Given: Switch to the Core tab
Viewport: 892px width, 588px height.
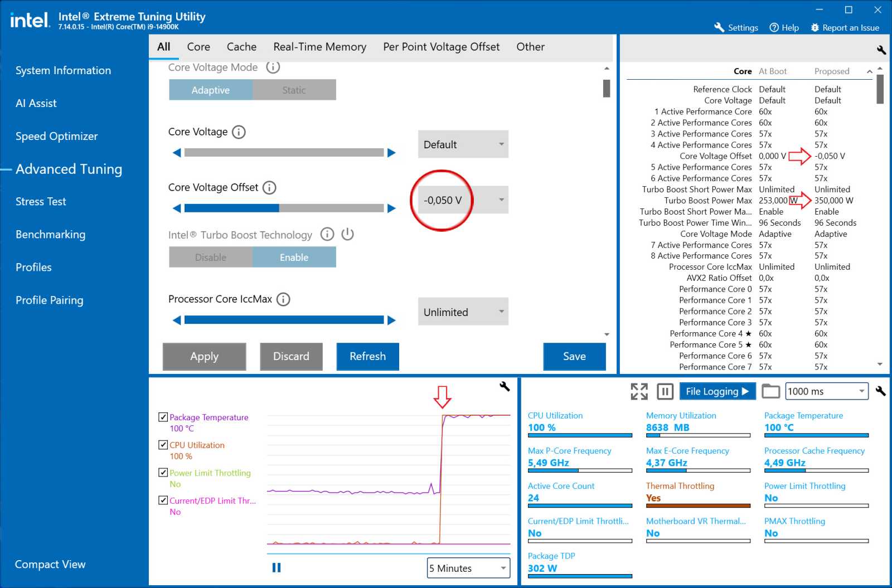Looking at the screenshot, I should click(x=198, y=47).
